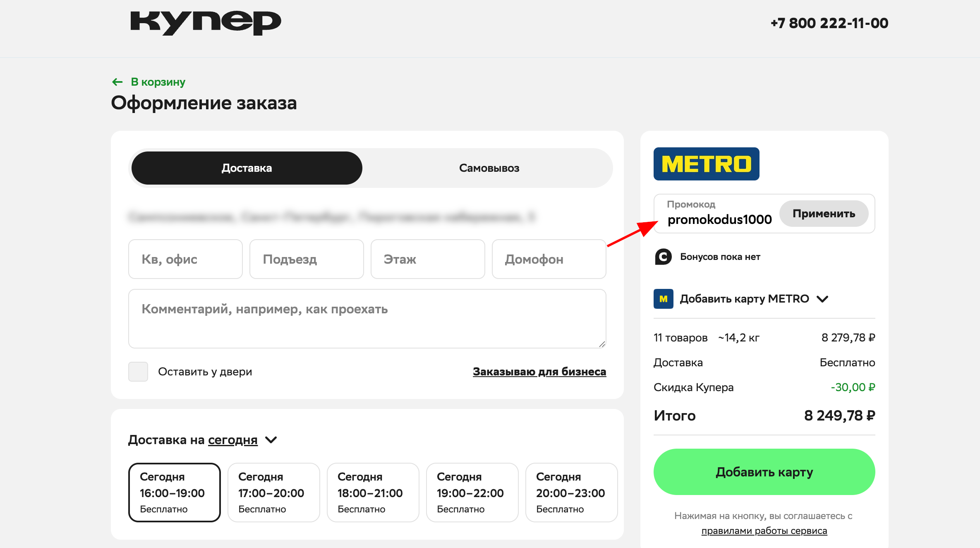Click the yellow M METRO card icon
The height and width of the screenshot is (548, 980).
tap(664, 299)
